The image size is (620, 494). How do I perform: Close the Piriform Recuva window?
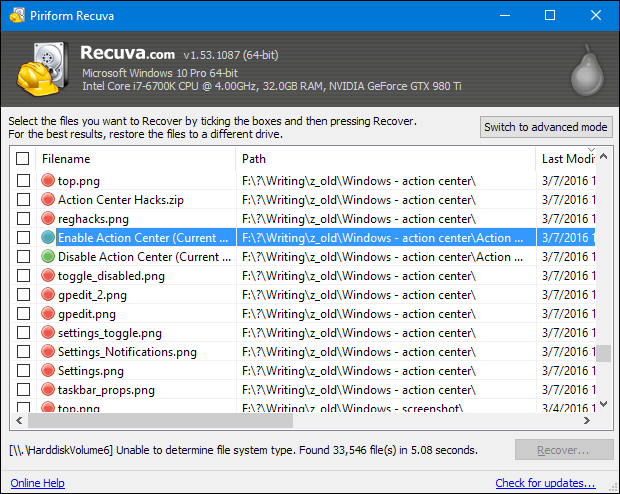[x=595, y=15]
